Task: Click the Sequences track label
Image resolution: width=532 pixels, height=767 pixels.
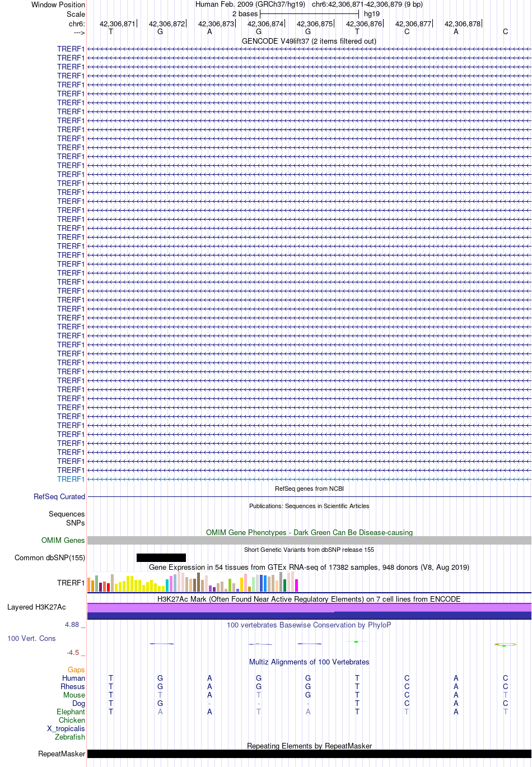Action: point(67,514)
